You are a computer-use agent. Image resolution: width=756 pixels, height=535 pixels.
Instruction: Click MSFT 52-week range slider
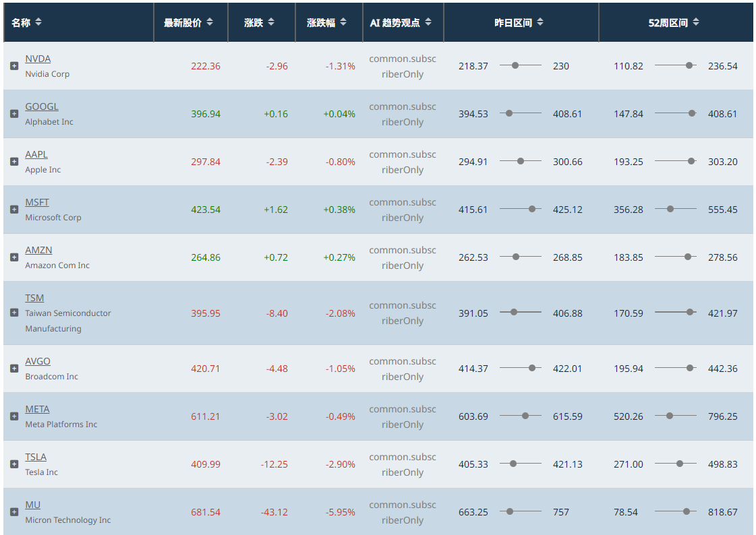click(676, 209)
